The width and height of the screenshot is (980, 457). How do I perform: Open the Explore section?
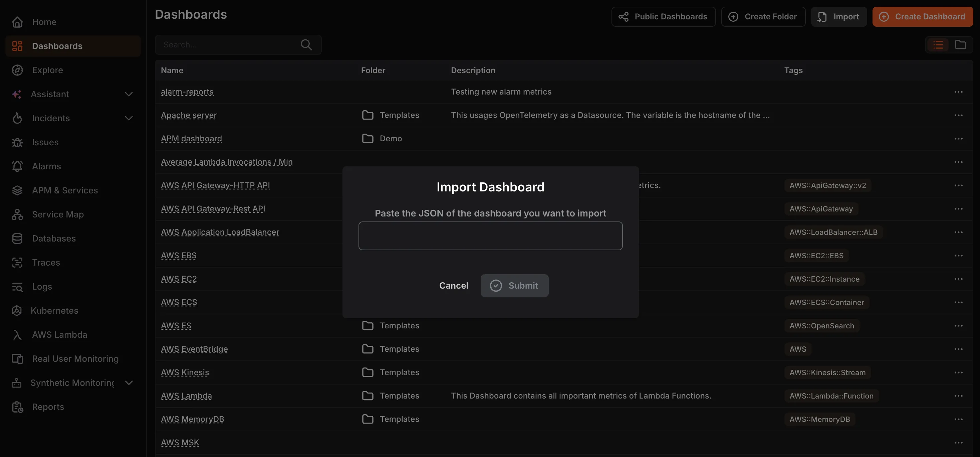point(73,70)
